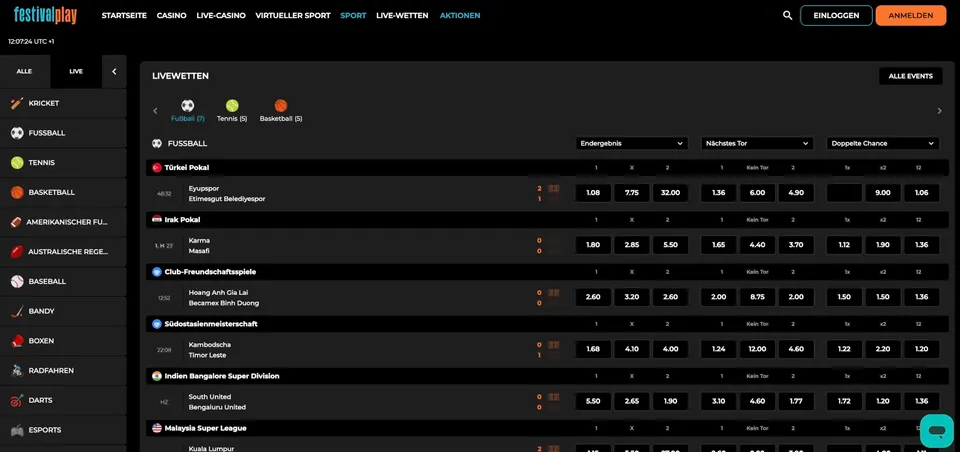
Task: Click the Irak Pokal flag icon
Action: pyautogui.click(x=157, y=219)
